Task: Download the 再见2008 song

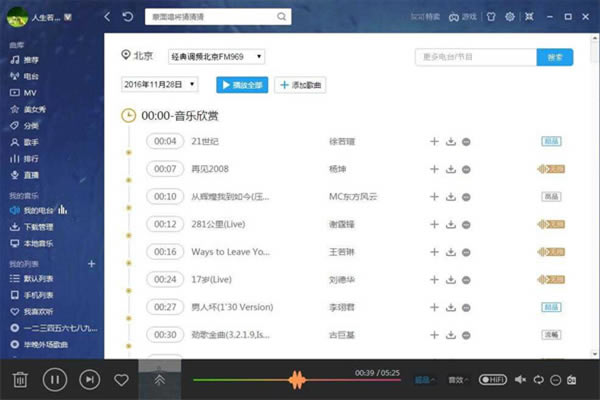Action: pos(451,169)
